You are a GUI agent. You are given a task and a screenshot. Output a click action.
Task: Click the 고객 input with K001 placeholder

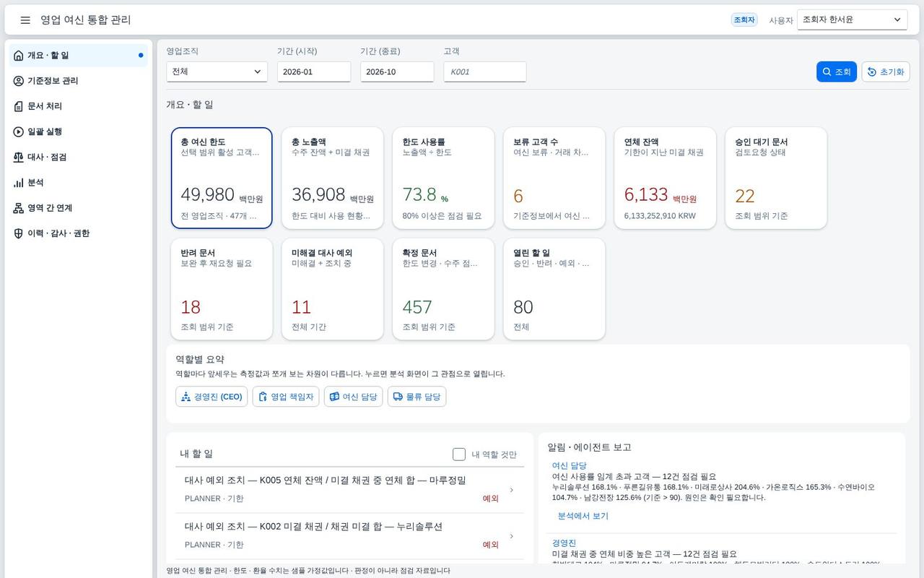[485, 72]
